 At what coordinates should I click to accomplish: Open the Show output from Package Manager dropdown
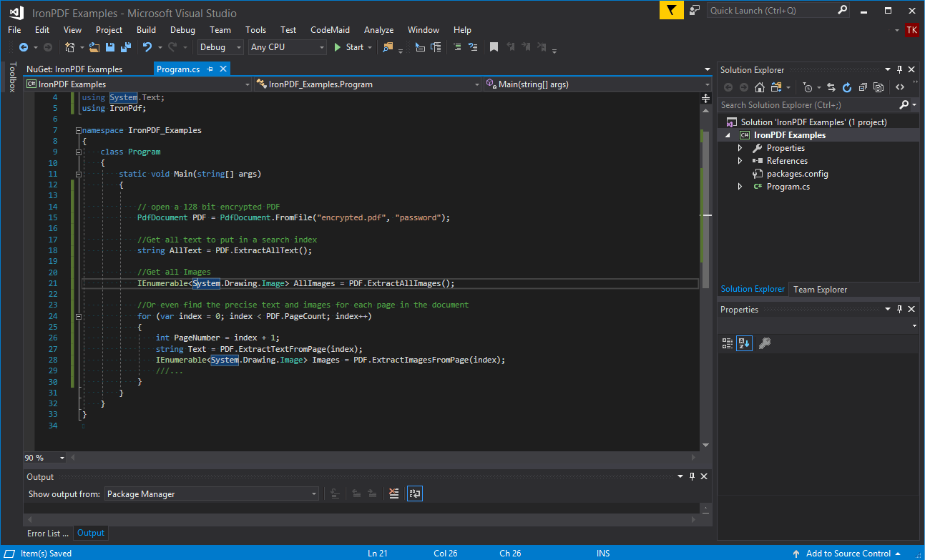coord(212,494)
